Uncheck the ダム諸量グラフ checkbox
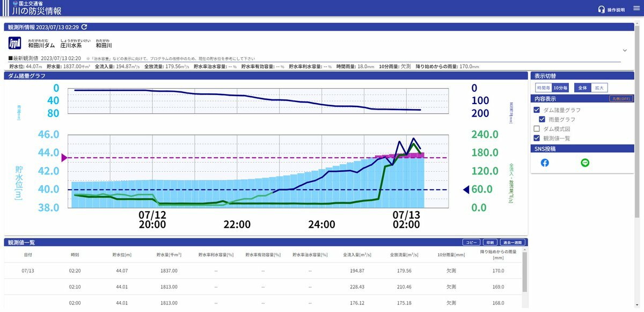The width and height of the screenshot is (644, 312). click(x=537, y=110)
